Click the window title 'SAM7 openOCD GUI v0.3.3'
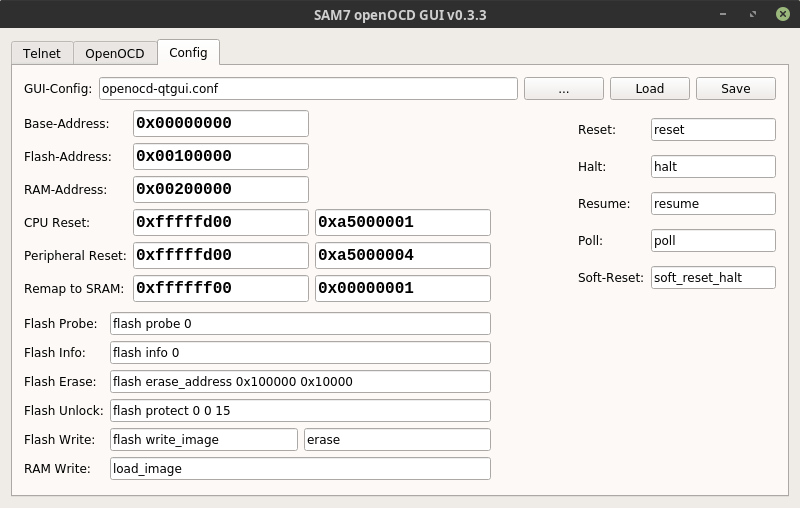The height and width of the screenshot is (508, 800). (400, 15)
